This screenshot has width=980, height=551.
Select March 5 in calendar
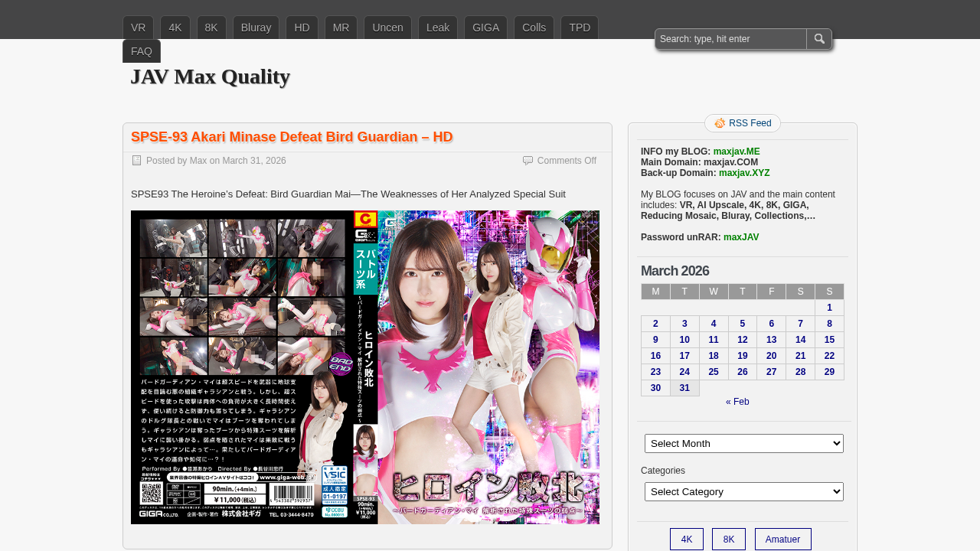742,324
